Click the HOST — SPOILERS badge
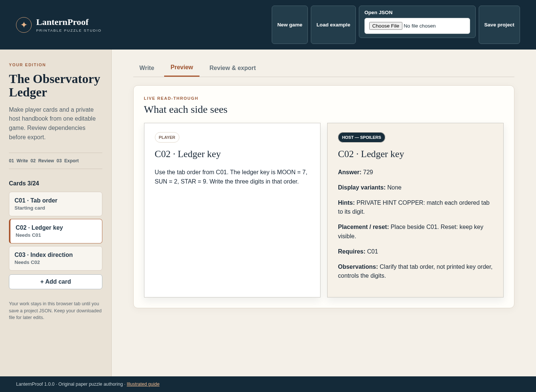The height and width of the screenshot is (392, 536). click(361, 137)
